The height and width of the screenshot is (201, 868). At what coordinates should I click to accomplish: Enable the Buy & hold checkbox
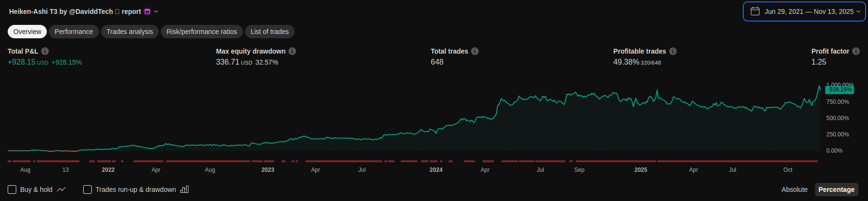[x=12, y=190]
